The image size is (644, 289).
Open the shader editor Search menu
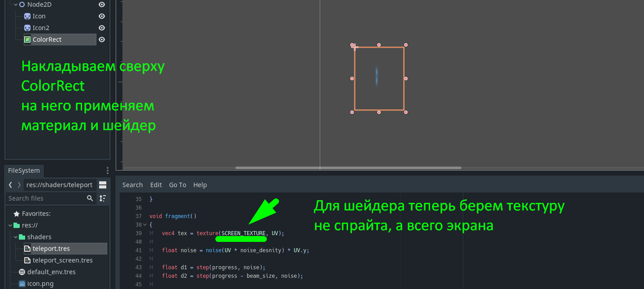132,185
